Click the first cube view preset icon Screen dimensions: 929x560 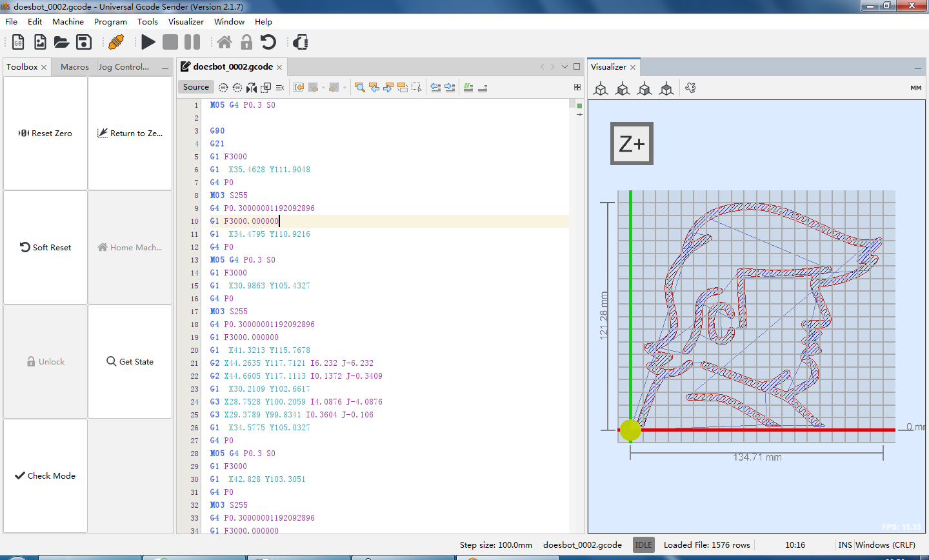601,89
